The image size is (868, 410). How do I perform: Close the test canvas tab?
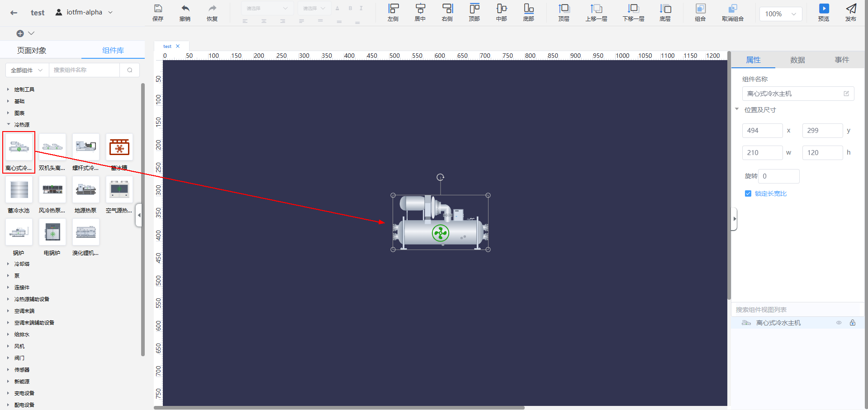pyautogui.click(x=178, y=46)
